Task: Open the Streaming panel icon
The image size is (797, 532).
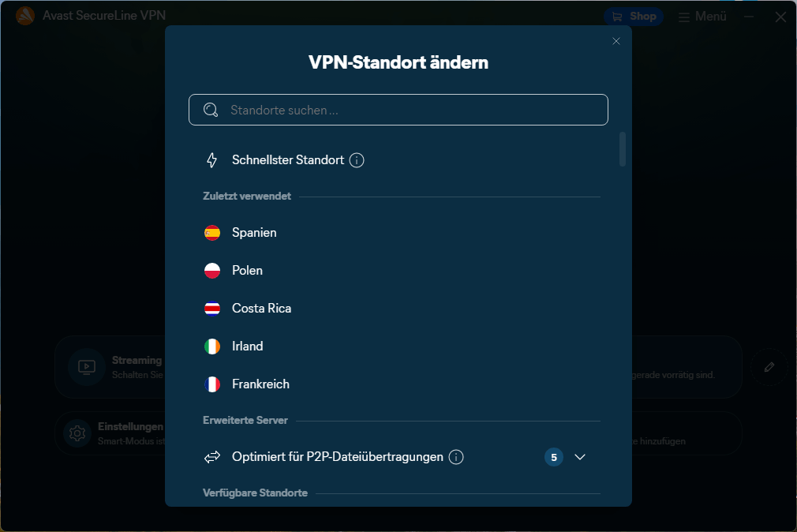Action: pyautogui.click(x=85, y=367)
